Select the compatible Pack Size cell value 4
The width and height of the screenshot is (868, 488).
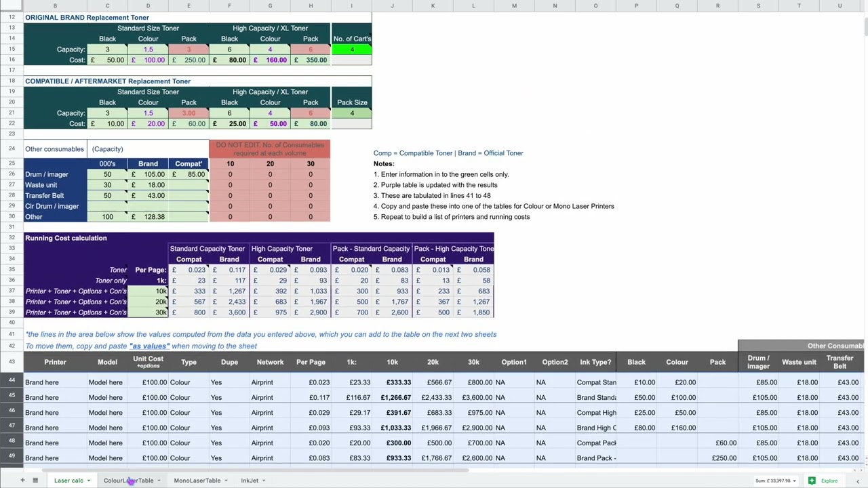point(351,113)
